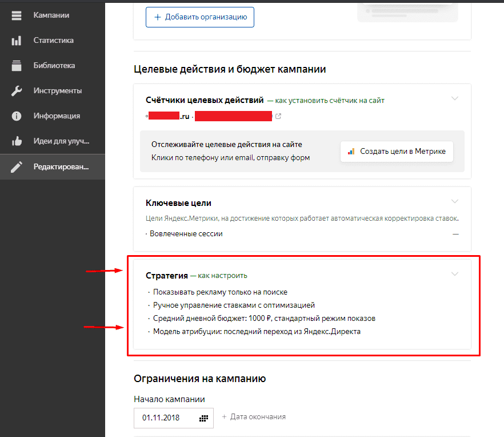Image resolution: width=504 pixels, height=437 pixels.
Task: Click the plus icon before Дата окончания
Action: tap(224, 417)
